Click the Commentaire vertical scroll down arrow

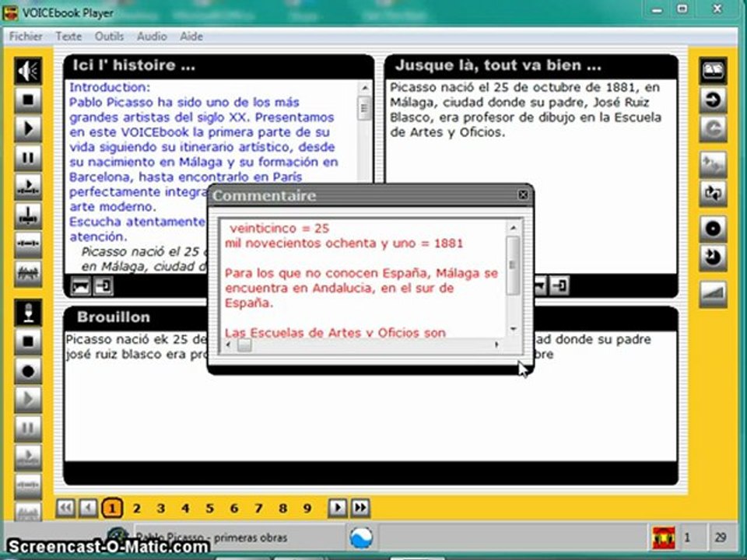pos(513,328)
